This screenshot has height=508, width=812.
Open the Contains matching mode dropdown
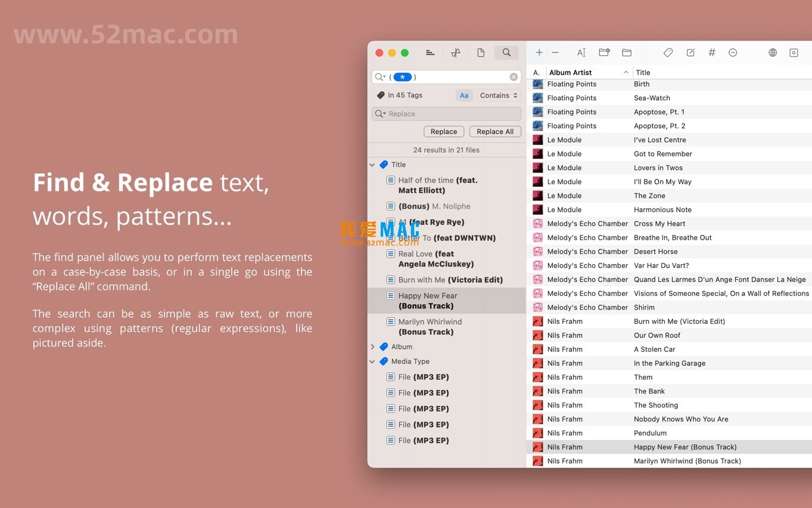tap(498, 95)
